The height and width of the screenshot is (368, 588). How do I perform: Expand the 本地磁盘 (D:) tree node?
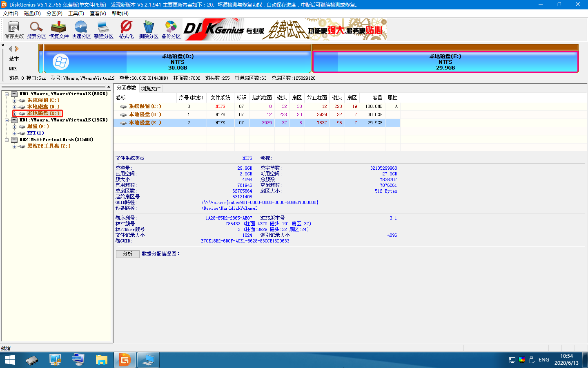pos(15,107)
